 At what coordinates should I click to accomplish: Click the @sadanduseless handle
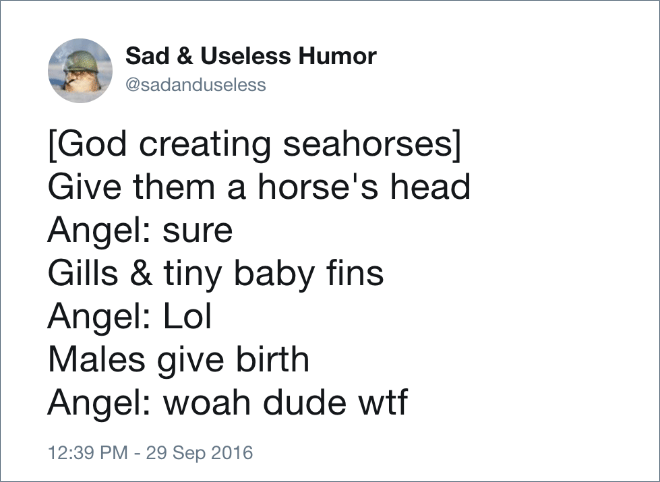[196, 85]
